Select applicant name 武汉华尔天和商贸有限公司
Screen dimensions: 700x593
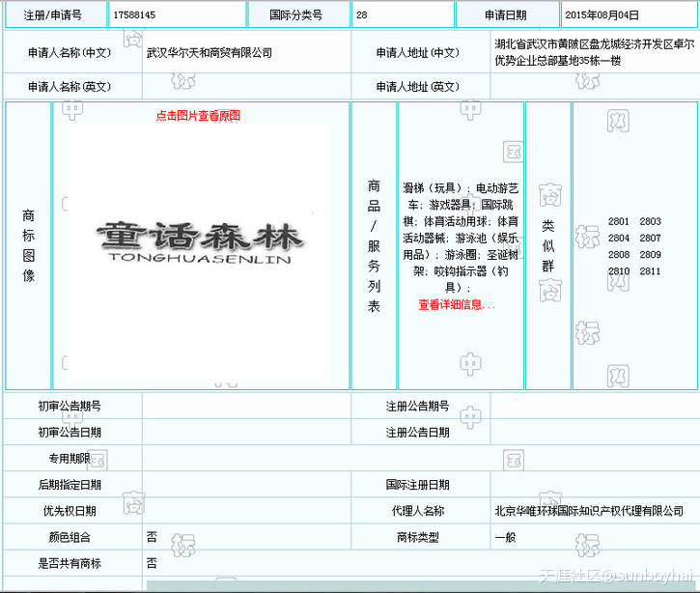click(x=210, y=53)
